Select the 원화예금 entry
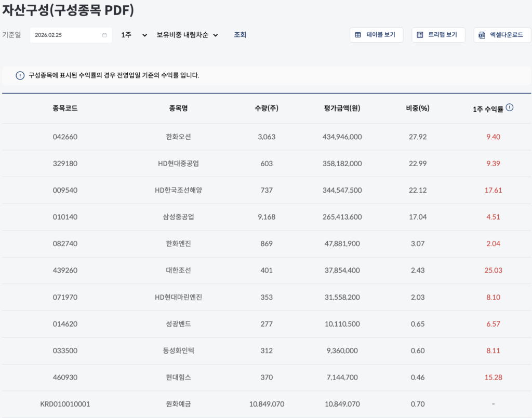This screenshot has width=532, height=418. pos(178,404)
